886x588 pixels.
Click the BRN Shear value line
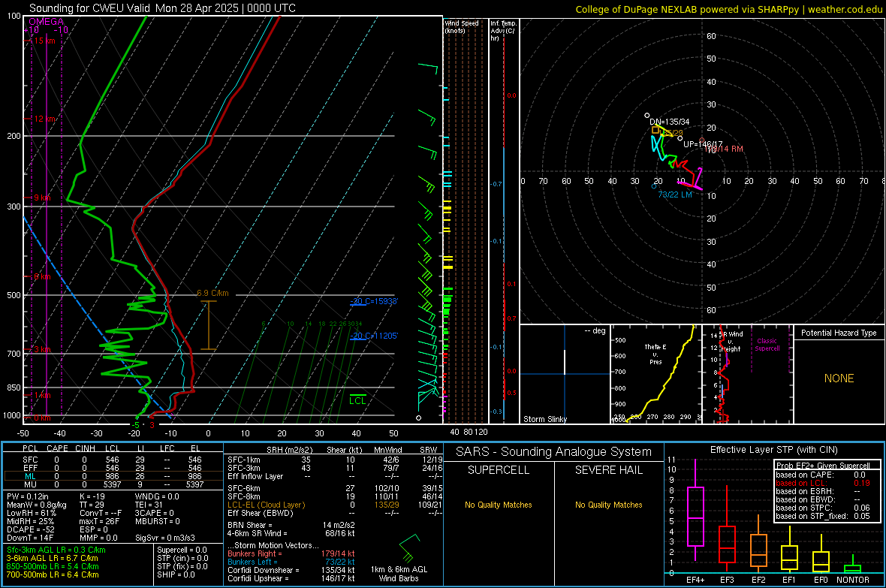[x=291, y=525]
